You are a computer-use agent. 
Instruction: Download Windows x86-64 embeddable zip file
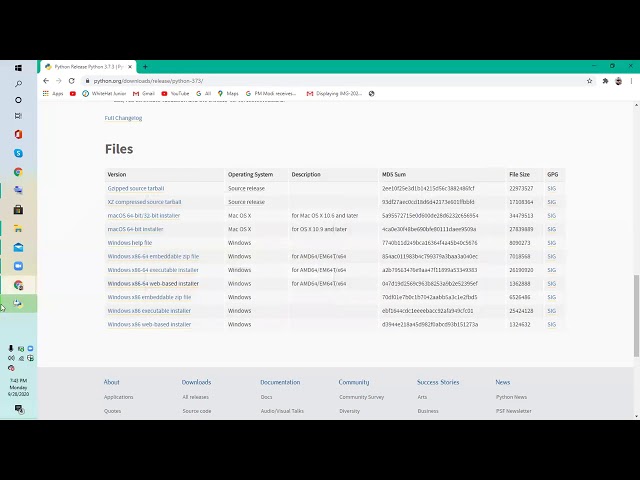pyautogui.click(x=153, y=256)
